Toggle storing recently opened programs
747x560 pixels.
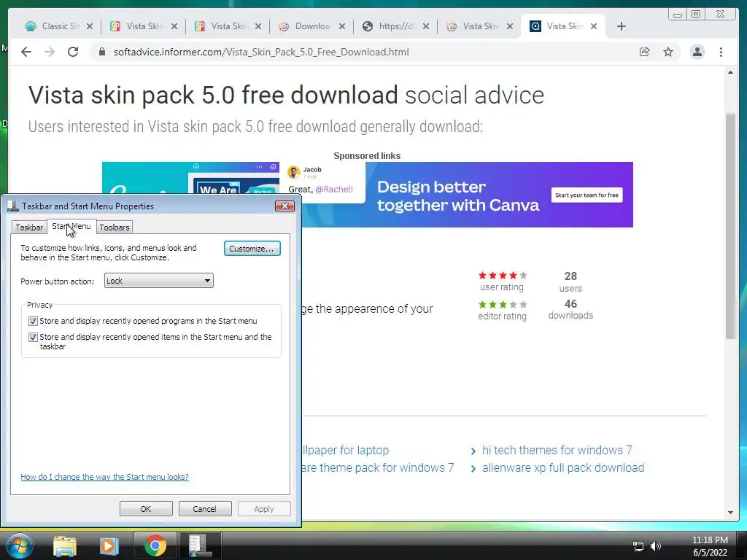(33, 321)
